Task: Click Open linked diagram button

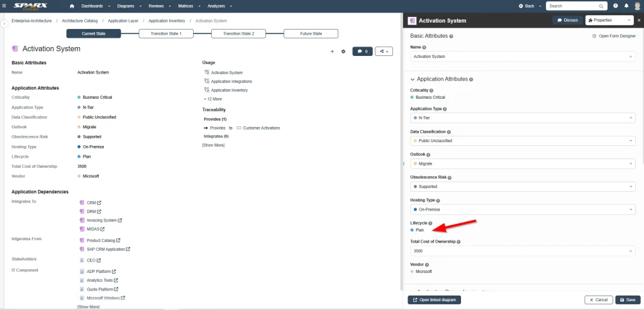Action: 434,300
